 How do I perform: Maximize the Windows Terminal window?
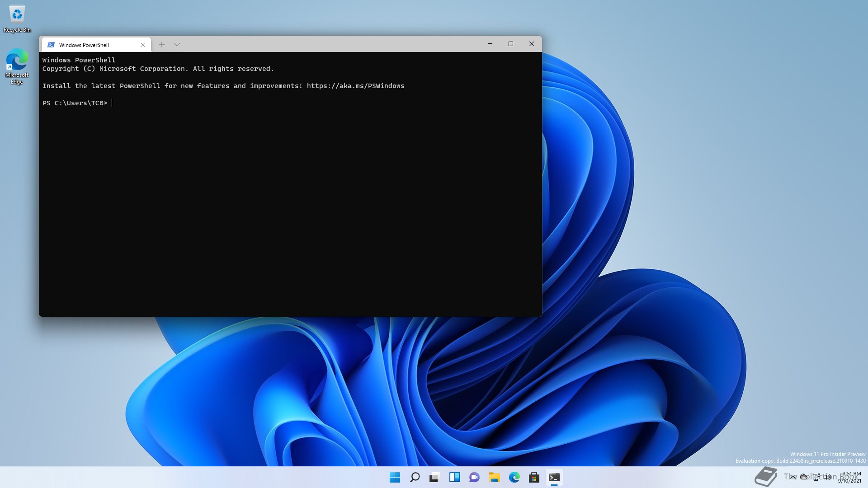511,44
